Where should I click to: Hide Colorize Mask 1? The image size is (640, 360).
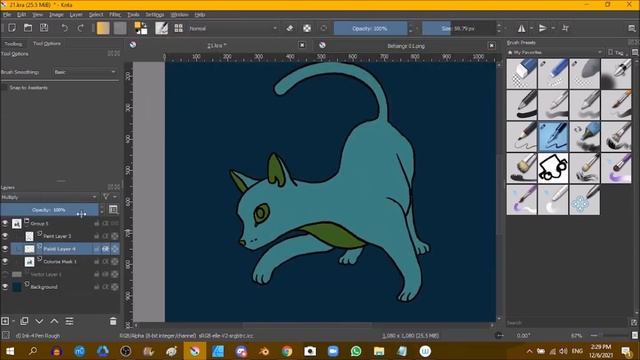click(5, 261)
